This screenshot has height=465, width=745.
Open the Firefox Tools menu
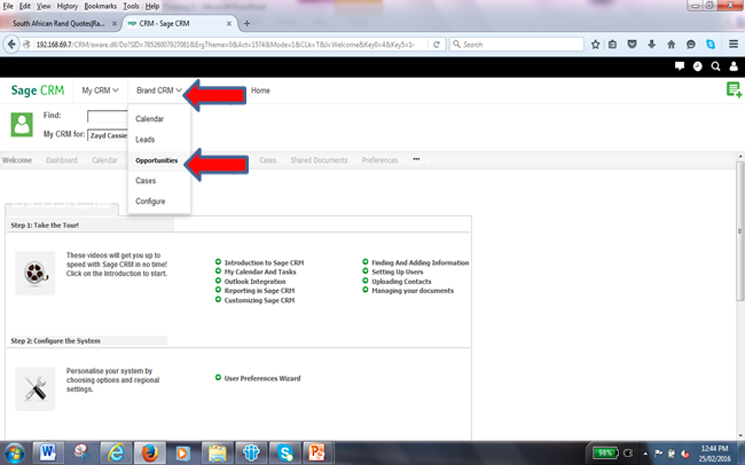131,6
